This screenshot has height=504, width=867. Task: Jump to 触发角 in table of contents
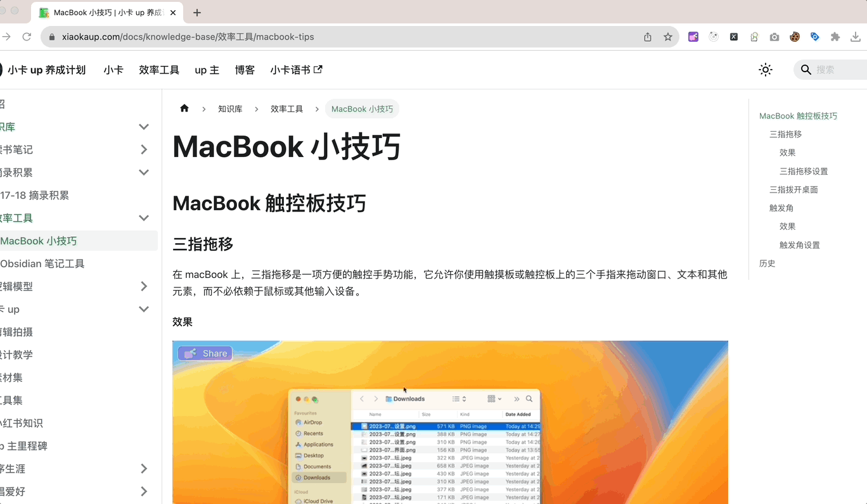click(x=781, y=208)
